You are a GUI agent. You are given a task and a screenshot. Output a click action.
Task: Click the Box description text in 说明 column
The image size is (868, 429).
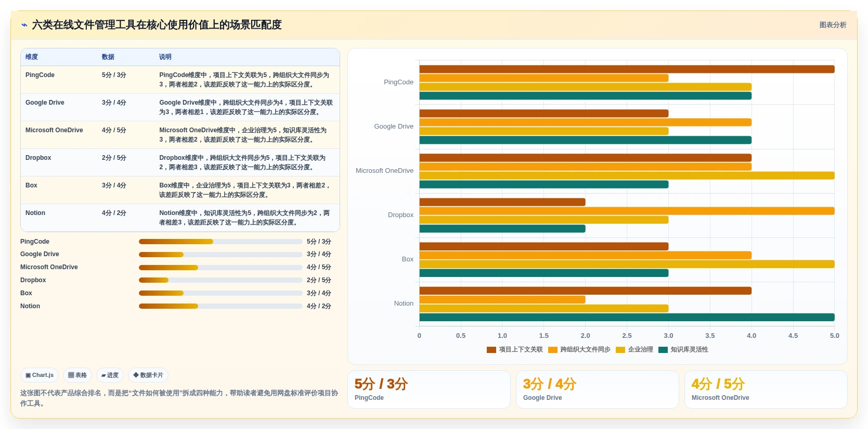(x=244, y=190)
